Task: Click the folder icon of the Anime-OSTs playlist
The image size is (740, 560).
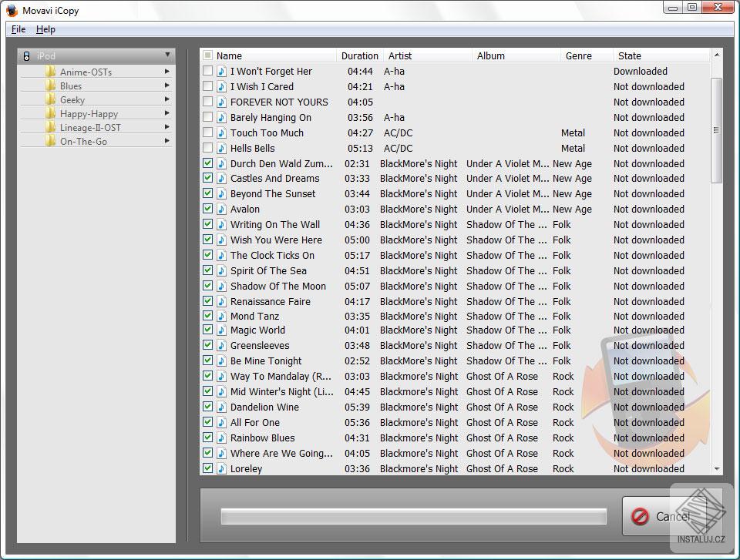Action: pyautogui.click(x=51, y=72)
